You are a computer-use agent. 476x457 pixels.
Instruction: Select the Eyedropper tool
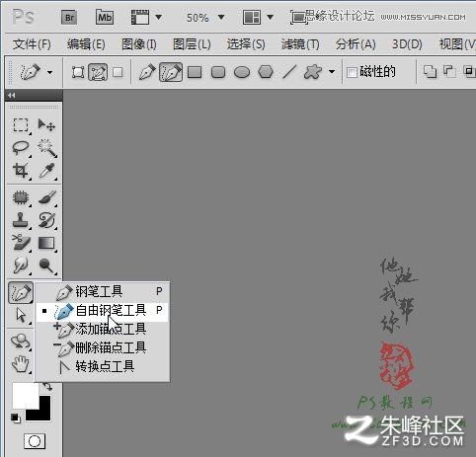[x=47, y=171]
